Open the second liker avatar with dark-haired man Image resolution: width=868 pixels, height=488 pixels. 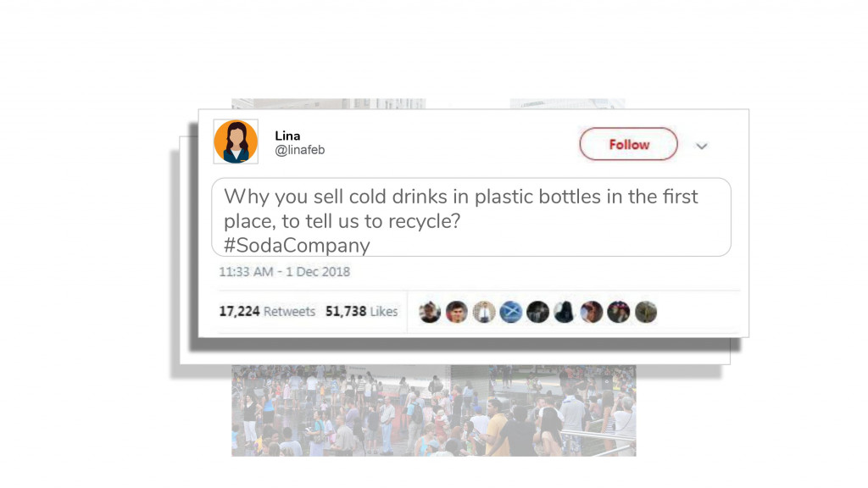click(457, 312)
